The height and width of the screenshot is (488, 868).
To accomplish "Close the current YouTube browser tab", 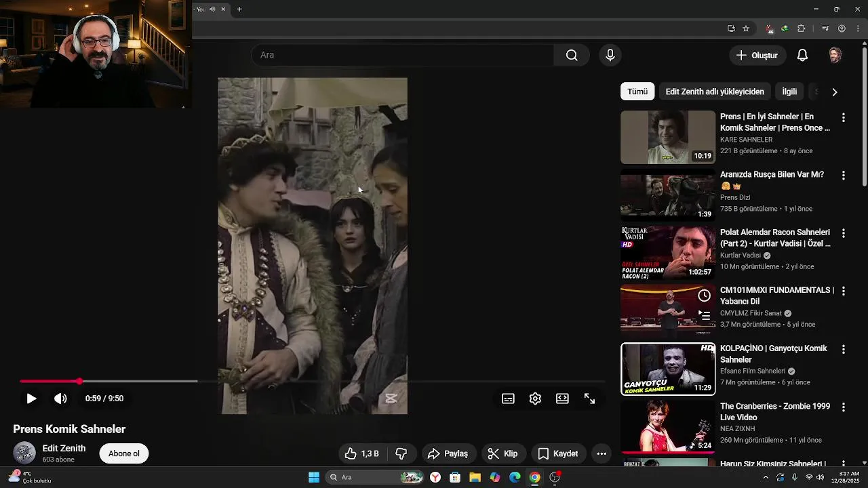I will tap(223, 9).
